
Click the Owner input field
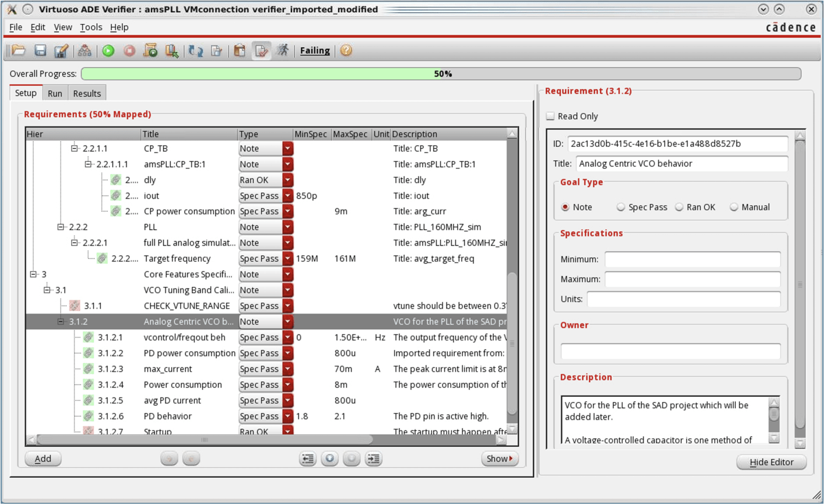coord(670,351)
